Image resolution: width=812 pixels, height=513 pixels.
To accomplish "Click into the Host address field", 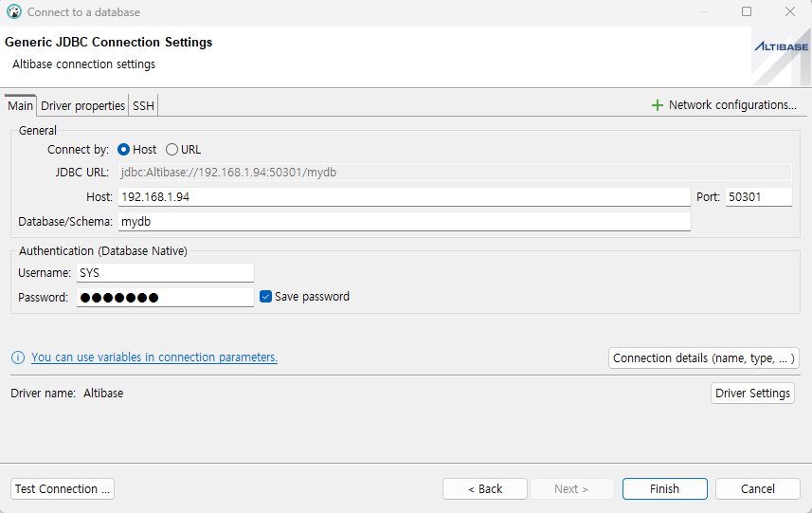I will [x=403, y=197].
